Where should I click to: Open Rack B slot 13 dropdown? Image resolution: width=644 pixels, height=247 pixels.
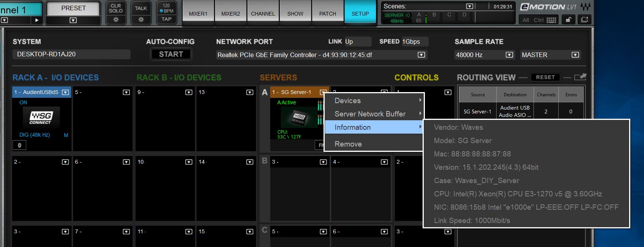coord(250,92)
